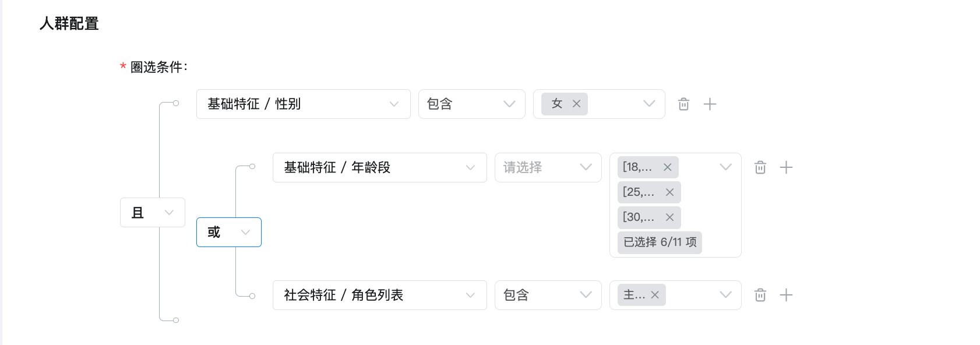
Task: Remove the [18,... age range tag
Action: tap(668, 167)
